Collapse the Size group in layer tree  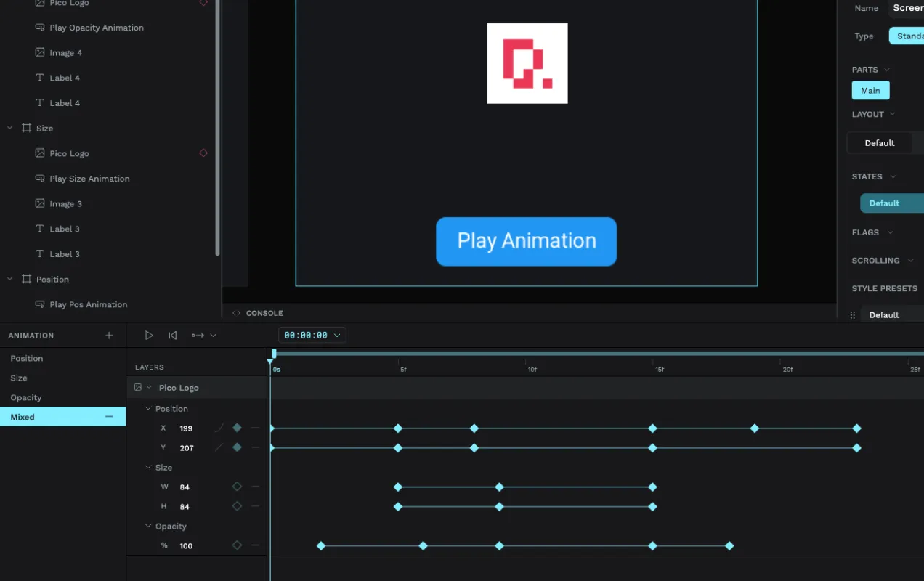(10, 128)
